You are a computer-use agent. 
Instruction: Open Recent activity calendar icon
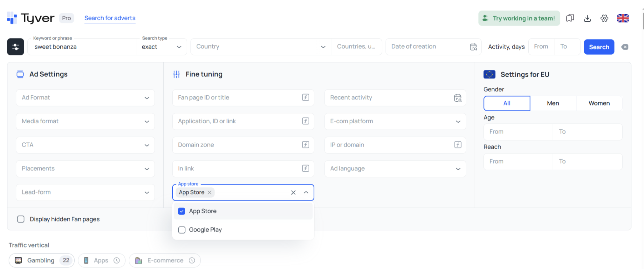pos(458,98)
